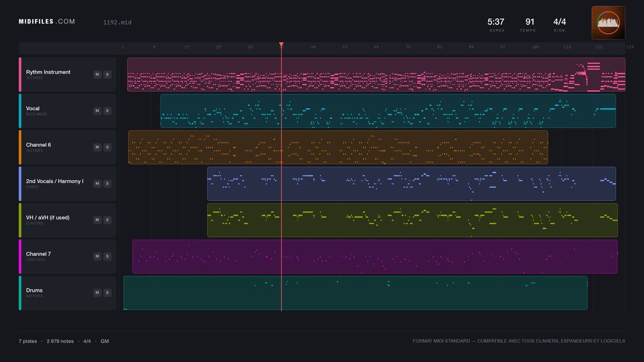The width and height of the screenshot is (644, 362).
Task: Click the olive VH / aVH note clip
Action: (412, 219)
